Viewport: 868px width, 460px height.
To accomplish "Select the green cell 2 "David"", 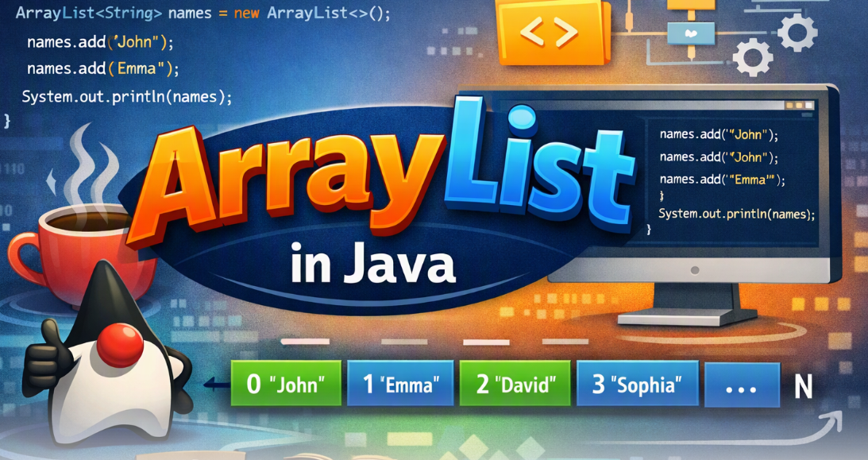I will 515,384.
